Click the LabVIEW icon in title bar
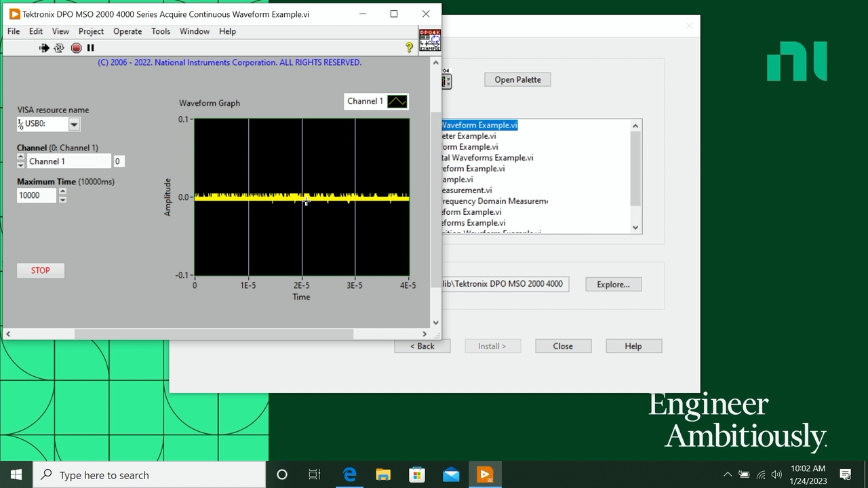This screenshot has height=488, width=868. coord(14,14)
